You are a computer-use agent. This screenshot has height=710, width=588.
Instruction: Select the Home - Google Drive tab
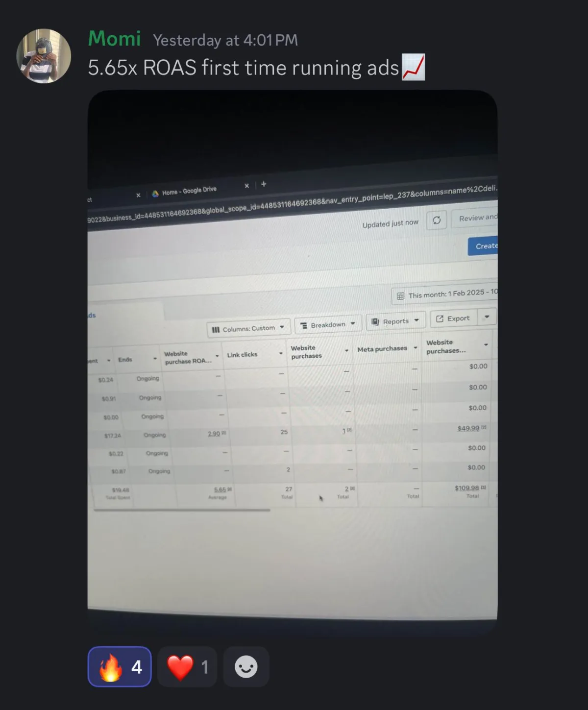point(190,190)
